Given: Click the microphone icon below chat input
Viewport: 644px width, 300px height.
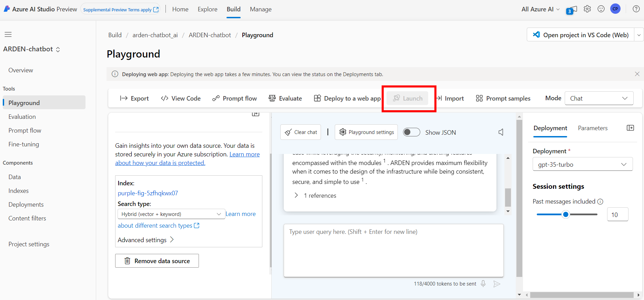Looking at the screenshot, I should pyautogui.click(x=483, y=283).
